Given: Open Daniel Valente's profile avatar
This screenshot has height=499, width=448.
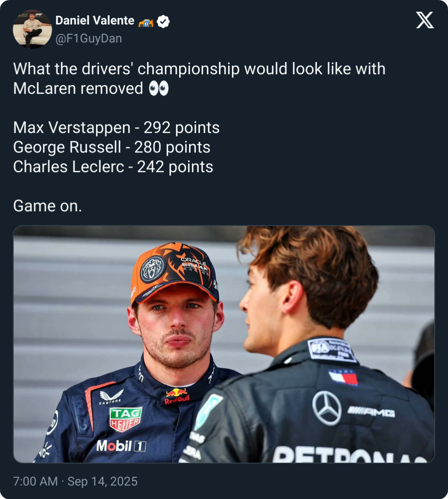Looking at the screenshot, I should [x=32, y=29].
